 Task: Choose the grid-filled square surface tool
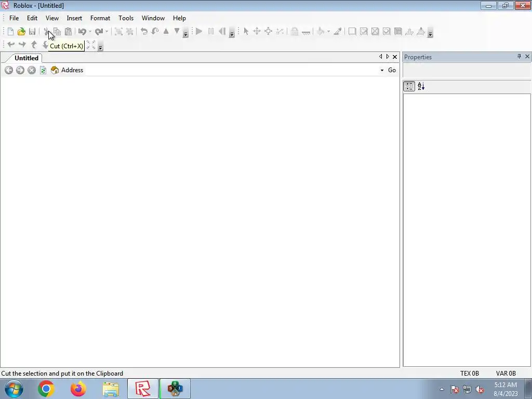(398, 32)
